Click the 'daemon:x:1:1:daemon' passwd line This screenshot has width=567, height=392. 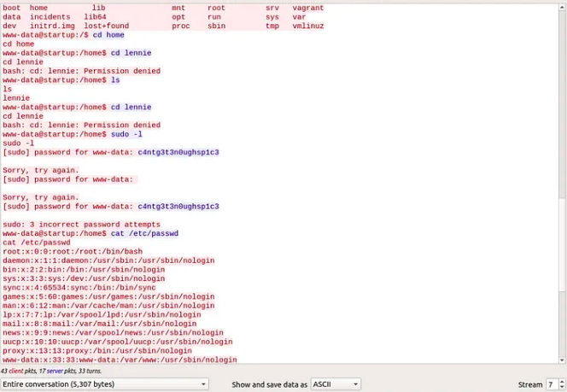coord(108,260)
